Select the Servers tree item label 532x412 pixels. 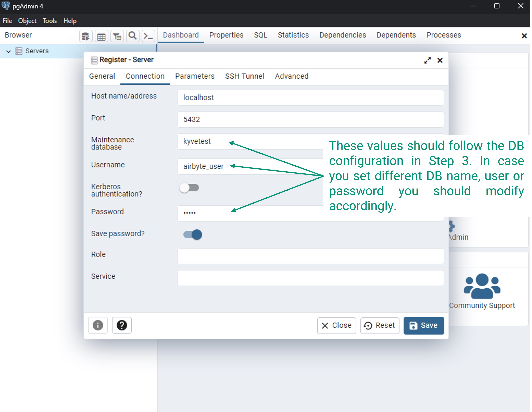pos(37,51)
